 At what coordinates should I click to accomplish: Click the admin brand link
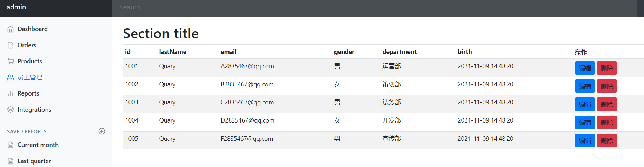(16, 7)
